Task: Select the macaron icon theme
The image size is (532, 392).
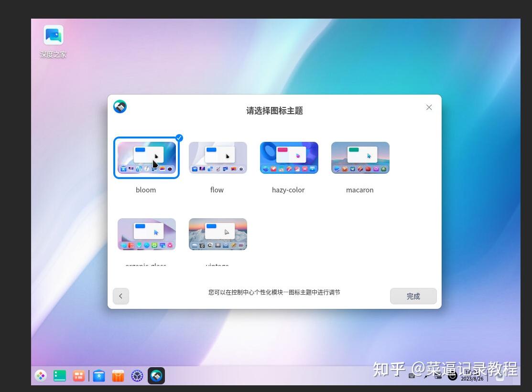Action: click(x=360, y=158)
